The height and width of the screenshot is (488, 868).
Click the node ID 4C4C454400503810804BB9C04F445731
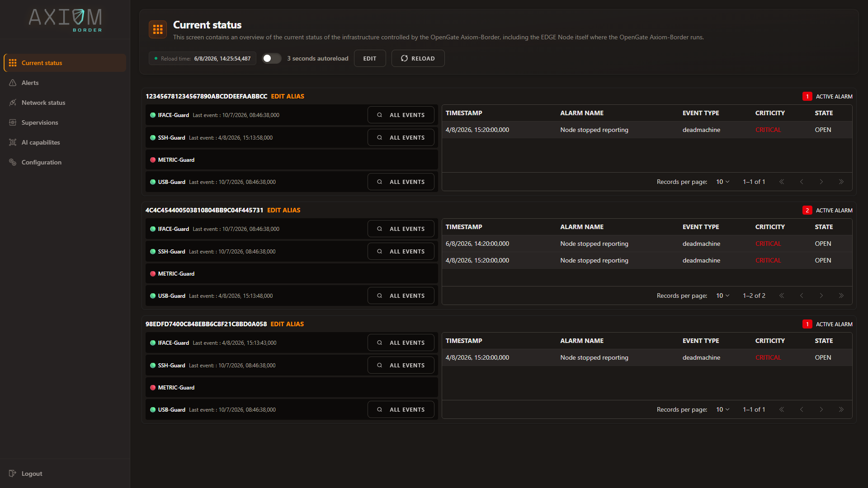pos(204,210)
